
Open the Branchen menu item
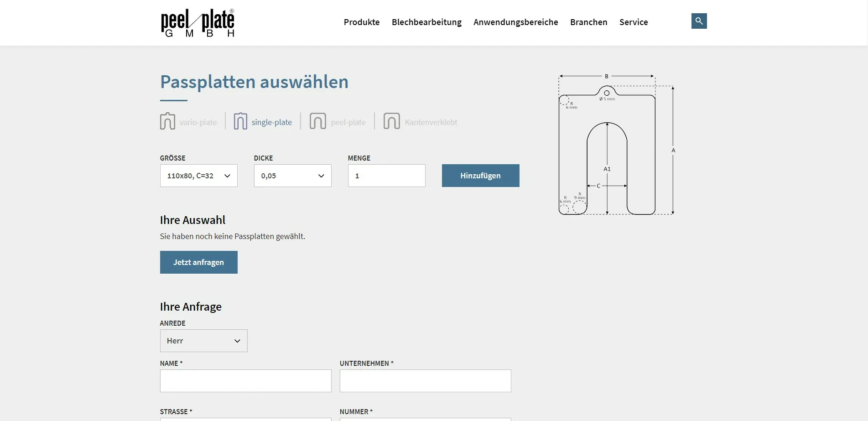coord(588,22)
